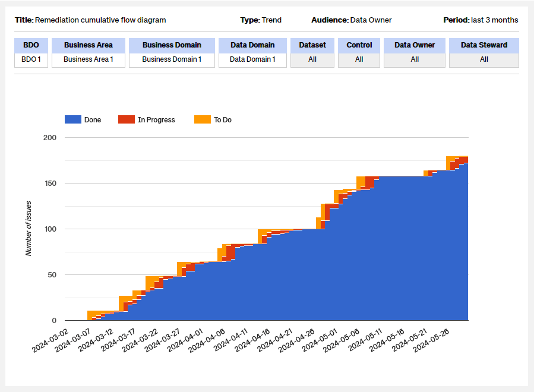Screen dimensions: 534x392
Task: Expand the Control filter set to All
Action: tap(359, 59)
